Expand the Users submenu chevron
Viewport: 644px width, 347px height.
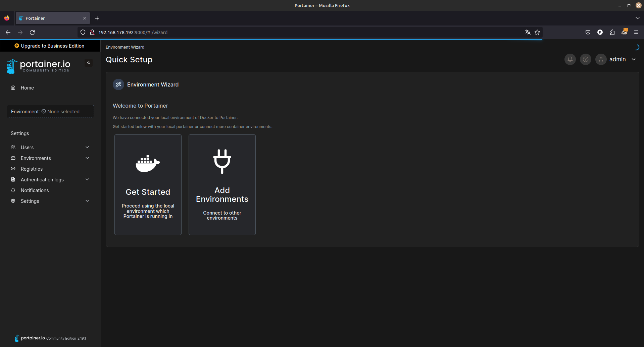coord(87,147)
